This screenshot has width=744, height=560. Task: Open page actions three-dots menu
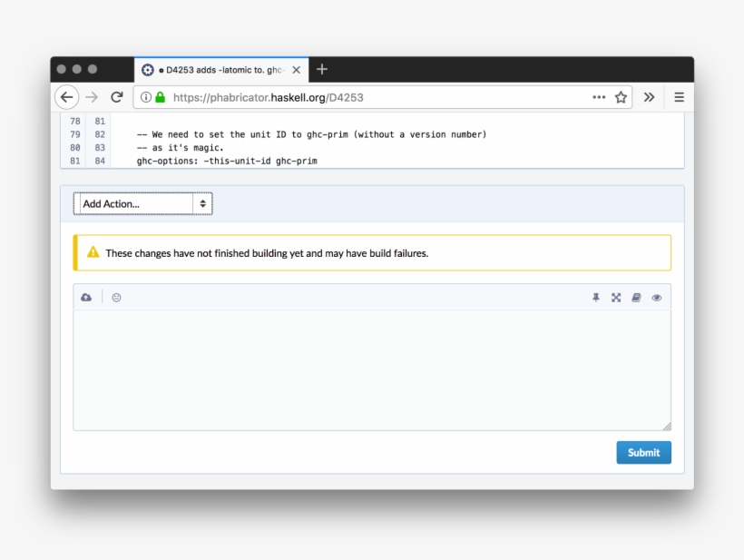tap(599, 97)
